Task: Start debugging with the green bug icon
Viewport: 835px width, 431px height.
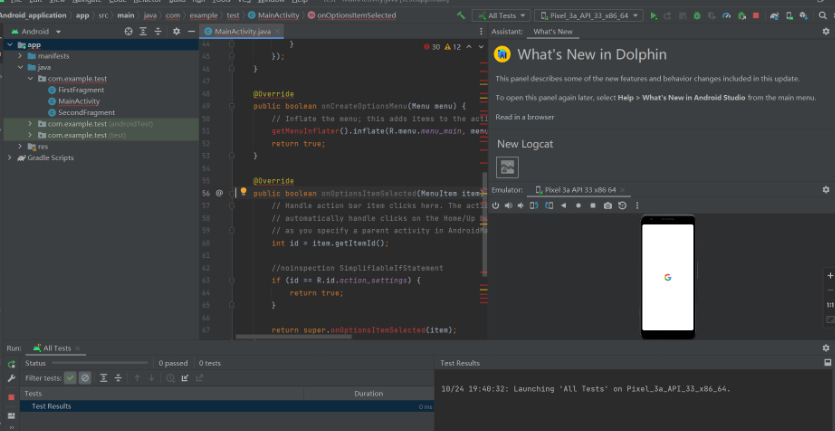Action: 697,16
